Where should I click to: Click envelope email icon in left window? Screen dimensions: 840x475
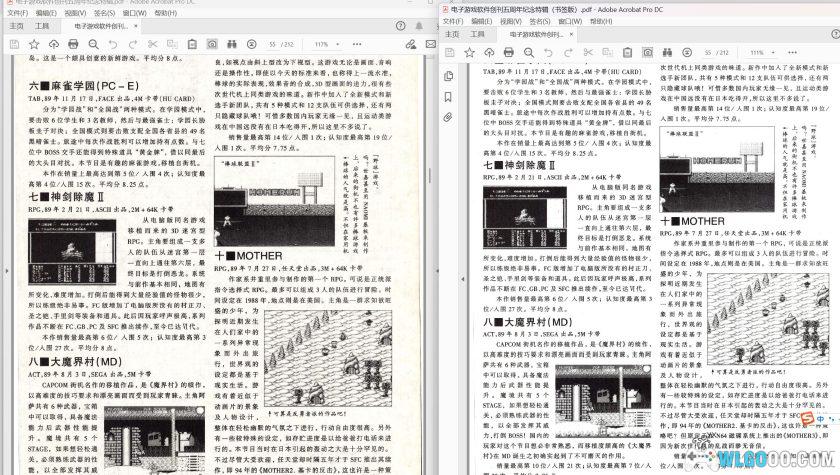pos(431,44)
